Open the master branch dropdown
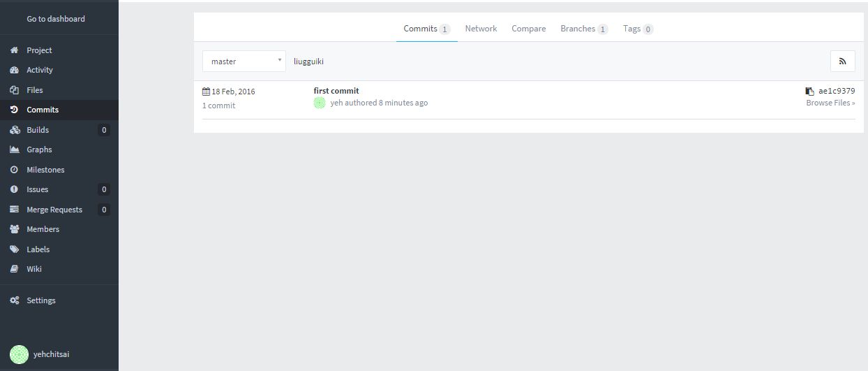Screen dimensions: 868x371 click(x=244, y=61)
